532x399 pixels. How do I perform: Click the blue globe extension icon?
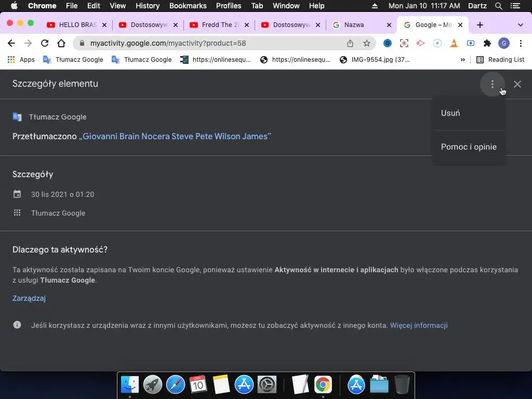[x=387, y=43]
